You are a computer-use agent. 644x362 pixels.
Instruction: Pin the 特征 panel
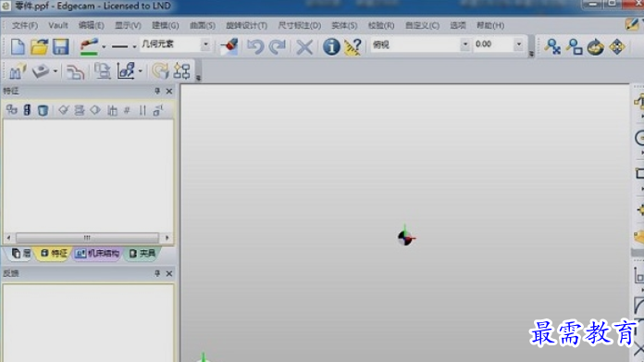click(x=157, y=91)
